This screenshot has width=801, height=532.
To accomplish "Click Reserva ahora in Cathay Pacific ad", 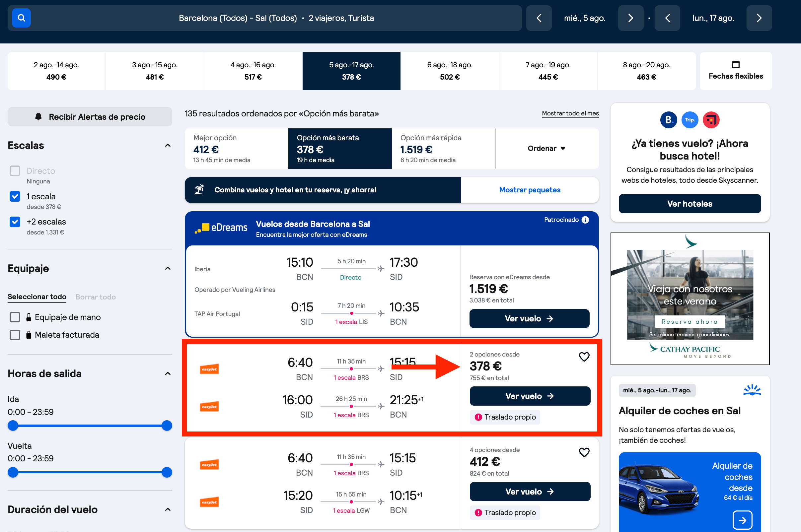I will coord(690,321).
